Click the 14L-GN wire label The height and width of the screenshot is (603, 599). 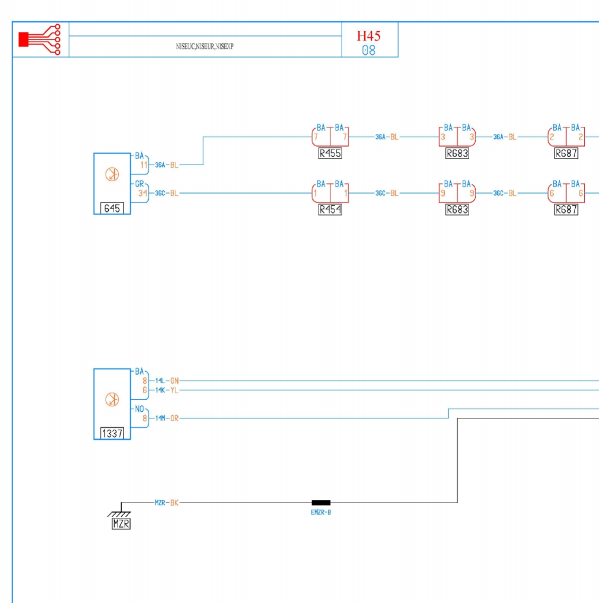tap(167, 381)
